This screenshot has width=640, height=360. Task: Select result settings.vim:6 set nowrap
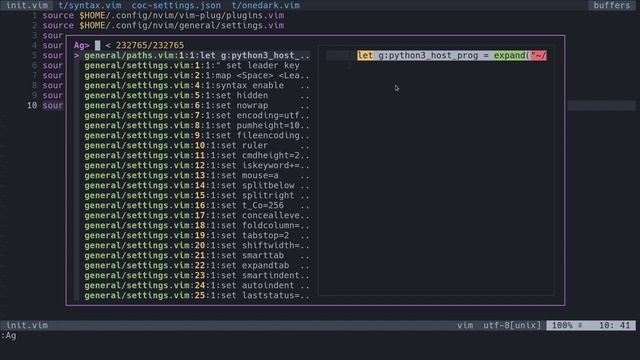coord(197,105)
